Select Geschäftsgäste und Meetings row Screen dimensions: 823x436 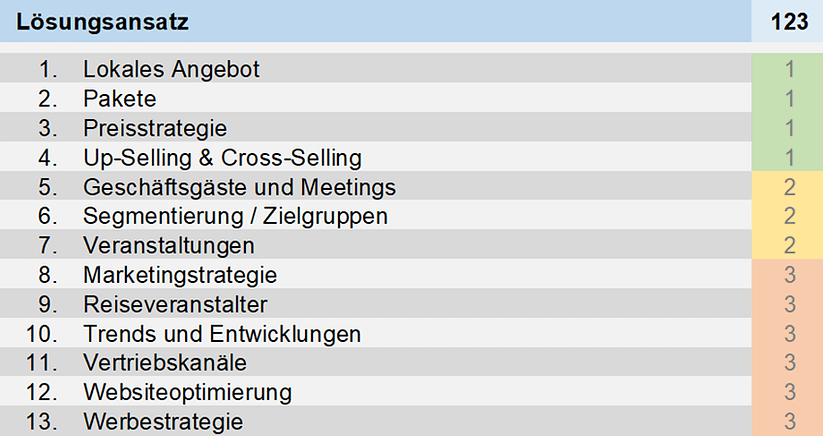pos(375,185)
